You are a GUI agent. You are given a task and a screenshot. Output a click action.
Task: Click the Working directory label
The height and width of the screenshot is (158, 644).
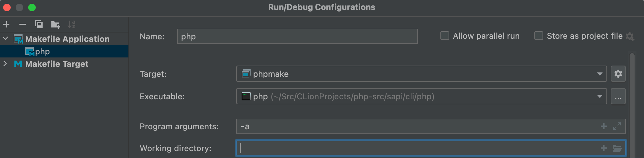176,148
